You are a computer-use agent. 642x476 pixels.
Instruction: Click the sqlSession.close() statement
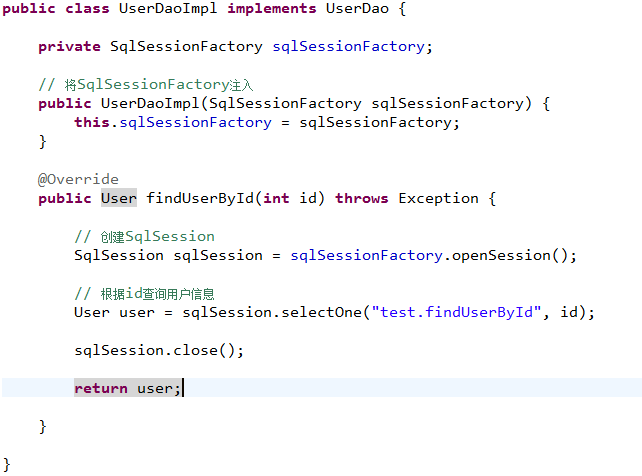point(159,350)
